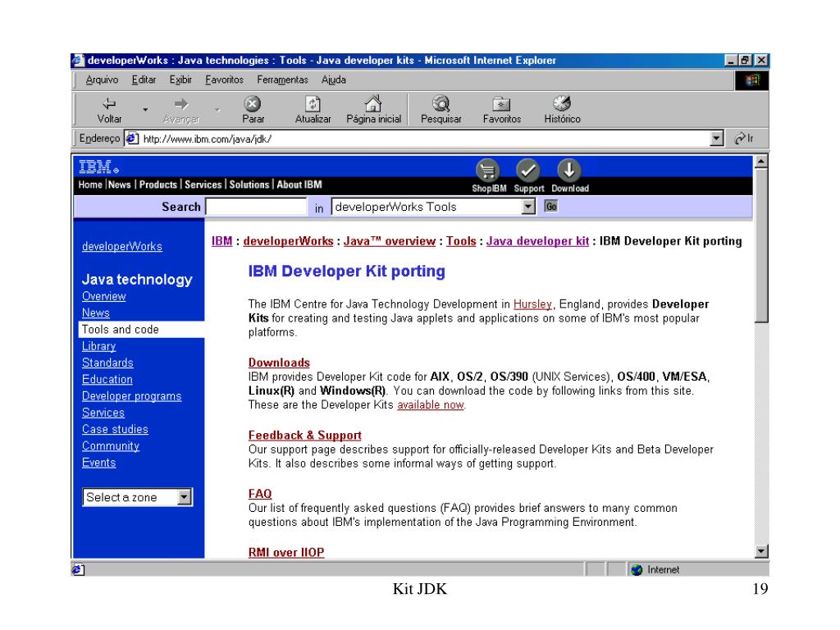
Task: Open the Ajuda menu
Action: click(333, 80)
